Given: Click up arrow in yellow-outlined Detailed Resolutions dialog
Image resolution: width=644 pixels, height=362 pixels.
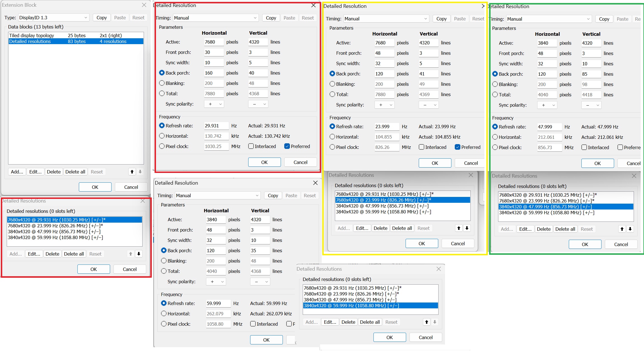Looking at the screenshot, I should point(459,228).
